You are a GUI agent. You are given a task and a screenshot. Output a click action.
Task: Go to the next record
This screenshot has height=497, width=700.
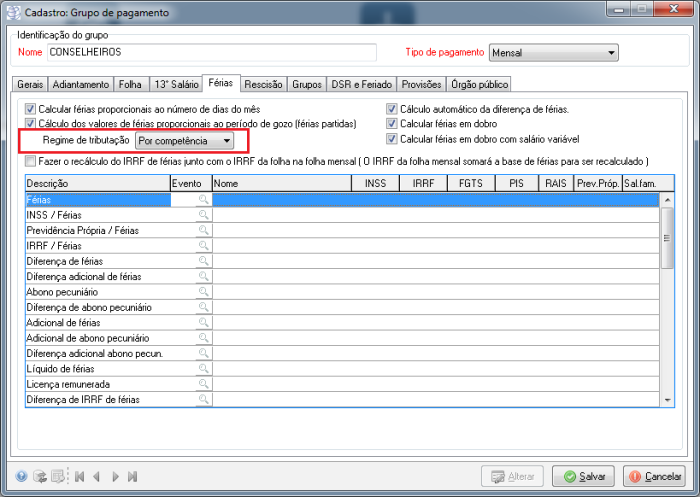click(115, 477)
